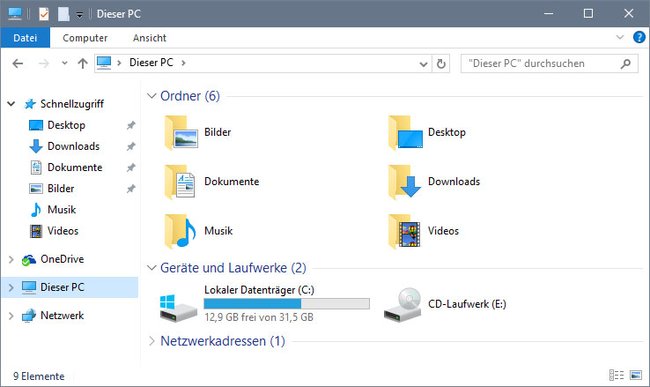Screen dimensions: 650x387
Task: Expand the Netzwerkadressen (1) group
Action: tap(152, 341)
